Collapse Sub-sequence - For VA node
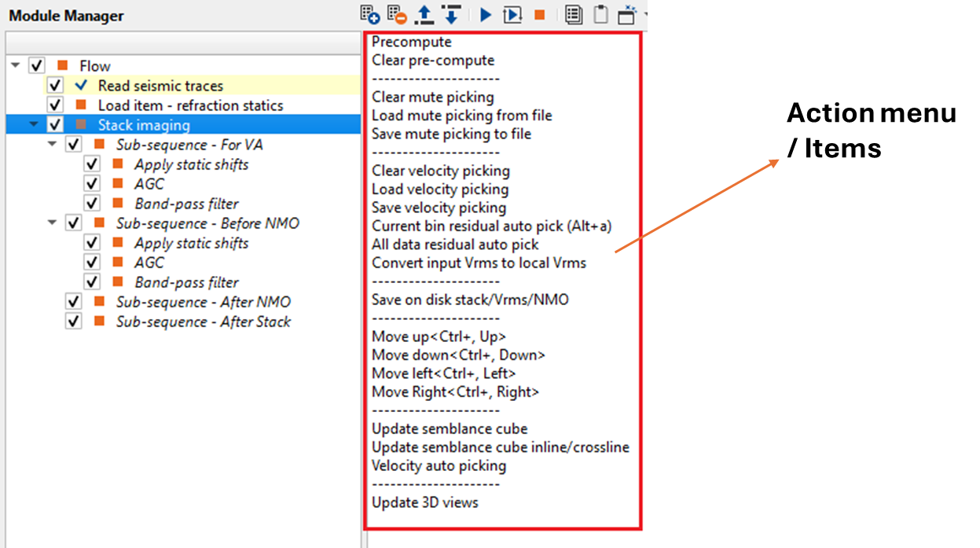This screenshot has width=980, height=548. coord(53,145)
